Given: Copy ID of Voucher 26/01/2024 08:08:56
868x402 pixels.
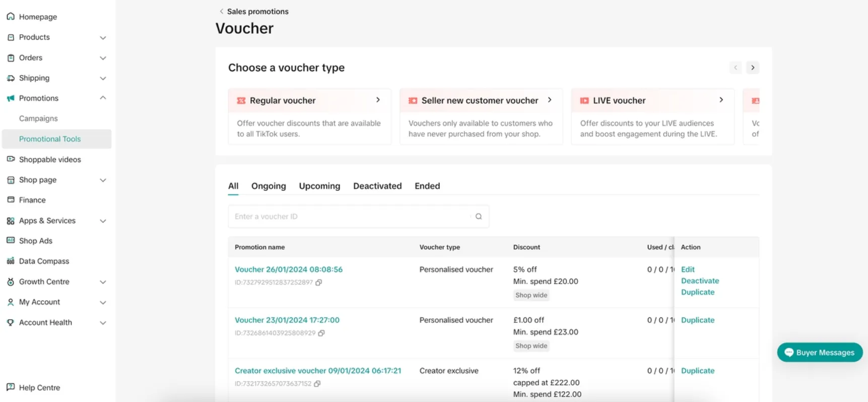Looking at the screenshot, I should click(x=319, y=283).
